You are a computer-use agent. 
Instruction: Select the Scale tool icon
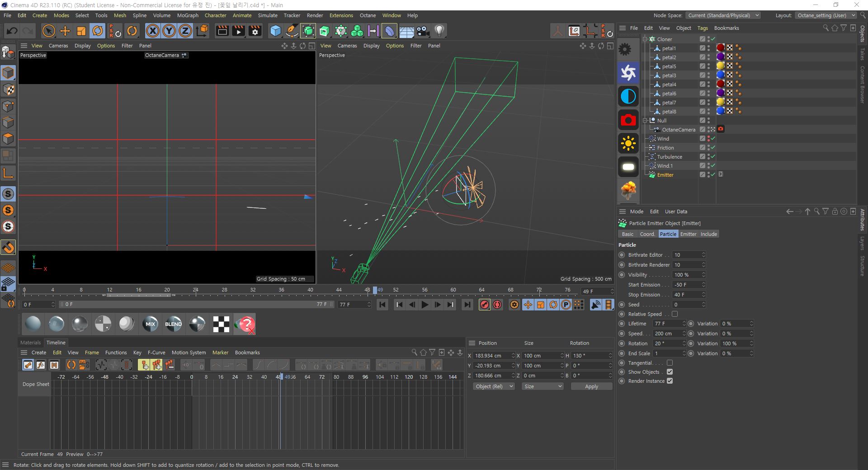pos(81,31)
